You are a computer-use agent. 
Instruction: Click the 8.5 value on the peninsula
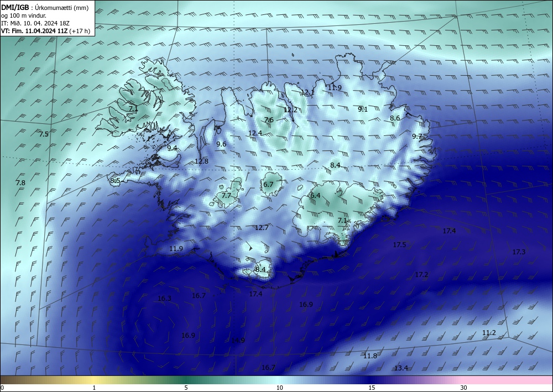pos(115,180)
